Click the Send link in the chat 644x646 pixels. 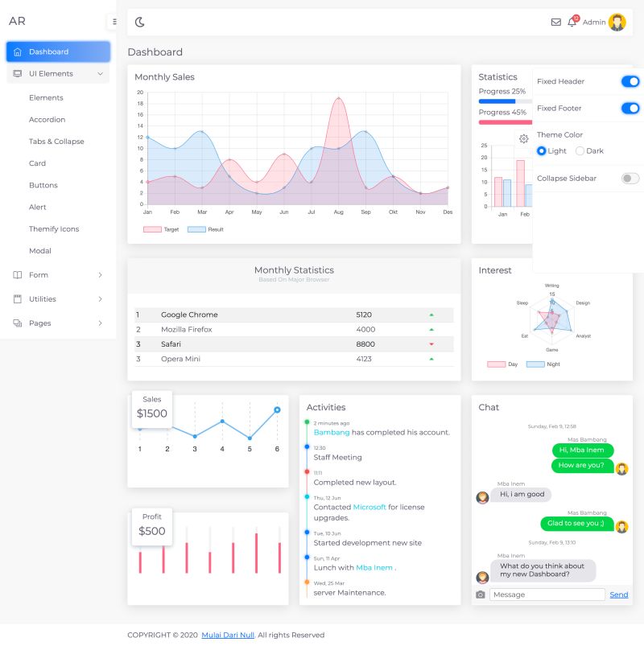point(619,594)
